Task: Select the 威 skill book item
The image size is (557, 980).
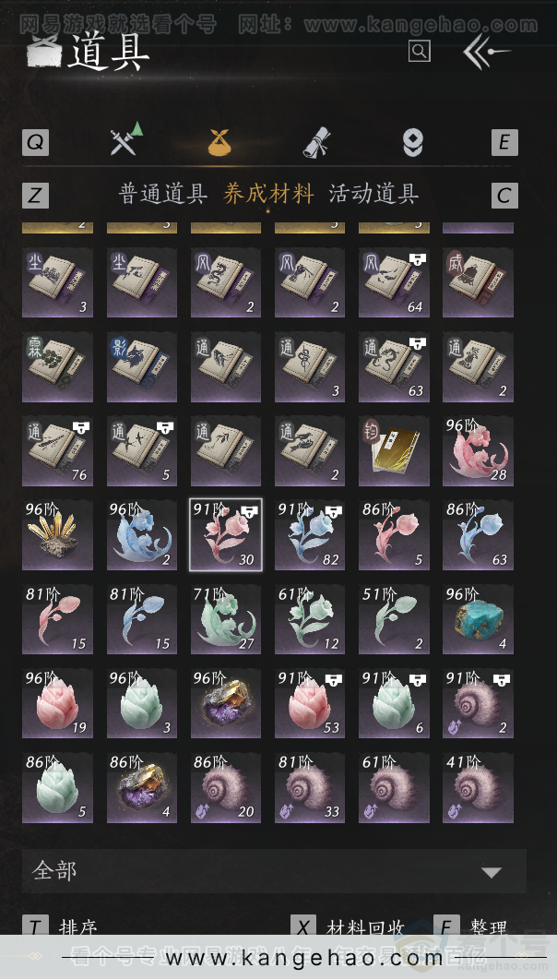Action: [x=479, y=281]
